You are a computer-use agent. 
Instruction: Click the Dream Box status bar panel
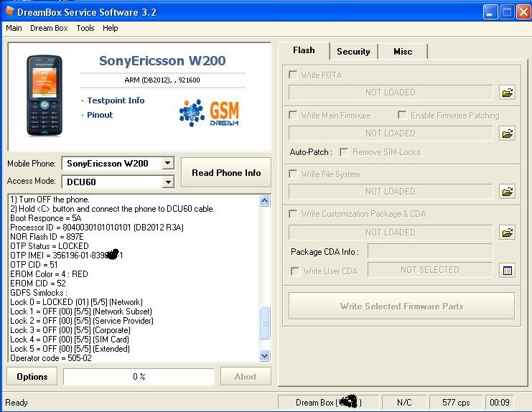[x=328, y=403]
